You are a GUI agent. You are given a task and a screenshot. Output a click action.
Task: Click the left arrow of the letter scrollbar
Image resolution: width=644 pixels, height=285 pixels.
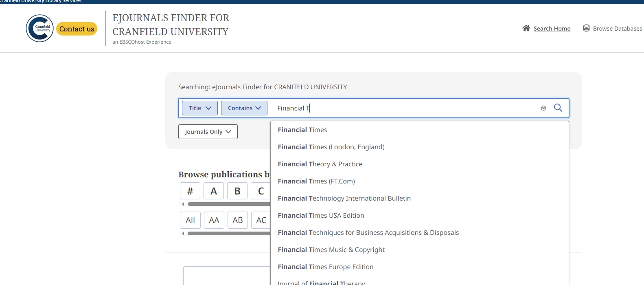click(183, 204)
